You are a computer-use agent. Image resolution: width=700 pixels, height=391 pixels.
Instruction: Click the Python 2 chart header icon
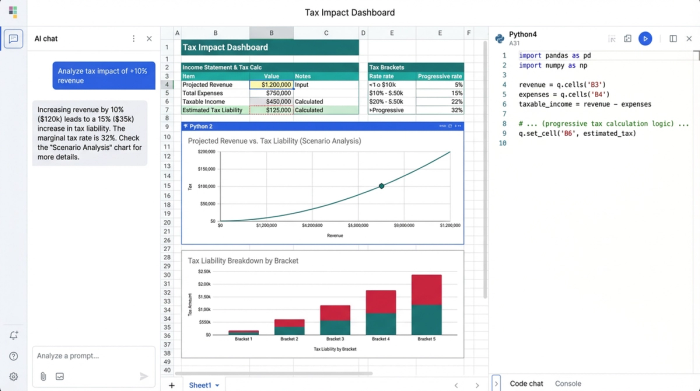185,126
